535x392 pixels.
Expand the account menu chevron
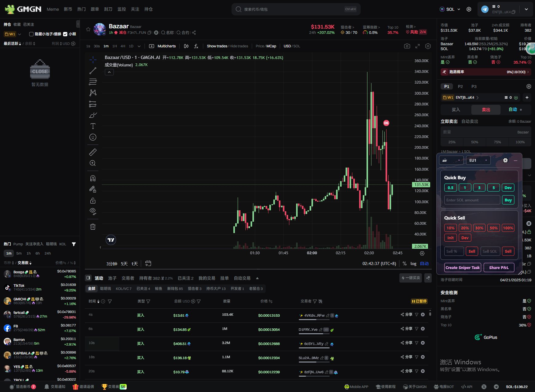click(526, 9)
